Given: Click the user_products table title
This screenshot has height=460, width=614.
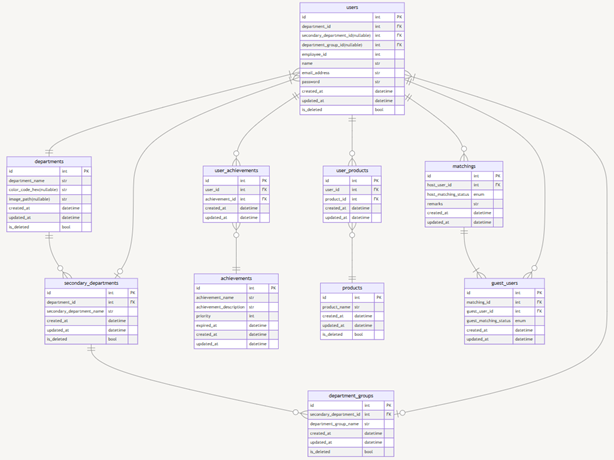Looking at the screenshot, I should click(352, 171).
